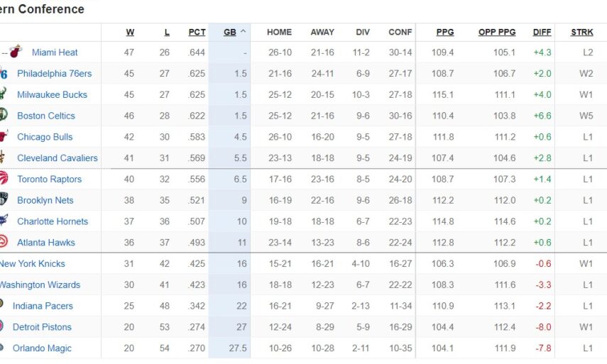Click the Brooklyn Nets logo icon
The image size is (607, 364).
pos(4,200)
